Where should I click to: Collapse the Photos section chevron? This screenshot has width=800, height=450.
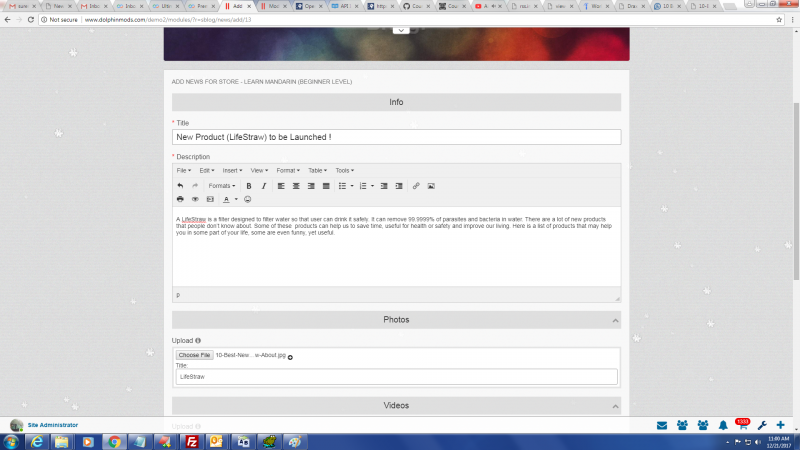[x=615, y=320]
